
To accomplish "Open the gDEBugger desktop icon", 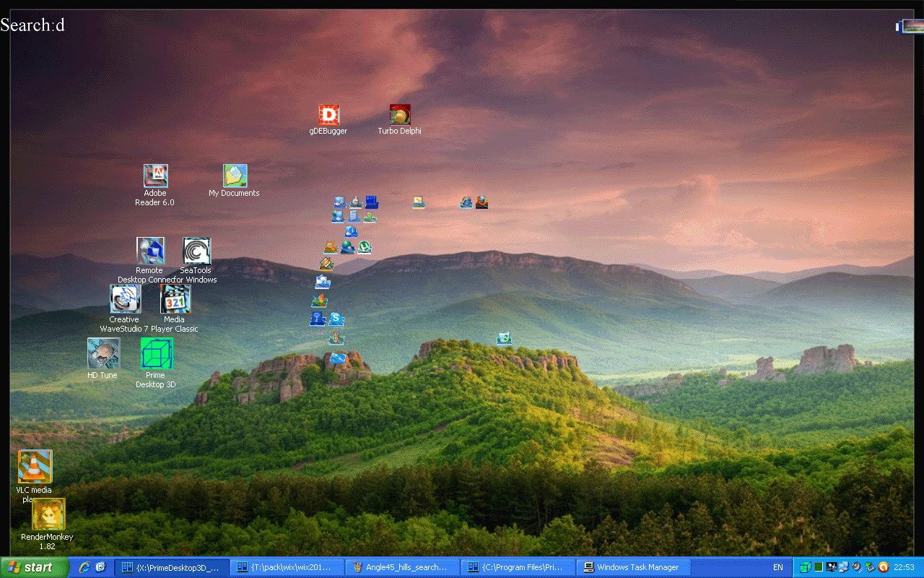I will tap(329, 115).
